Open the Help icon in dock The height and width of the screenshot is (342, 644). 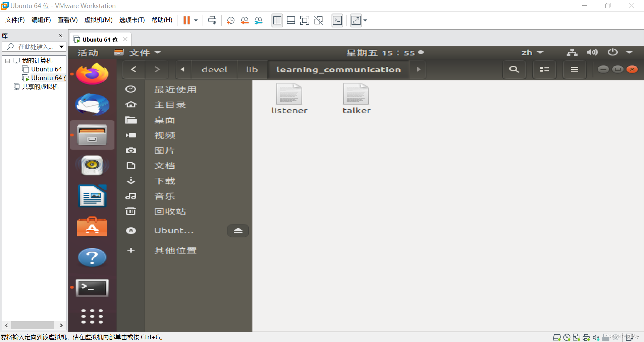point(92,257)
